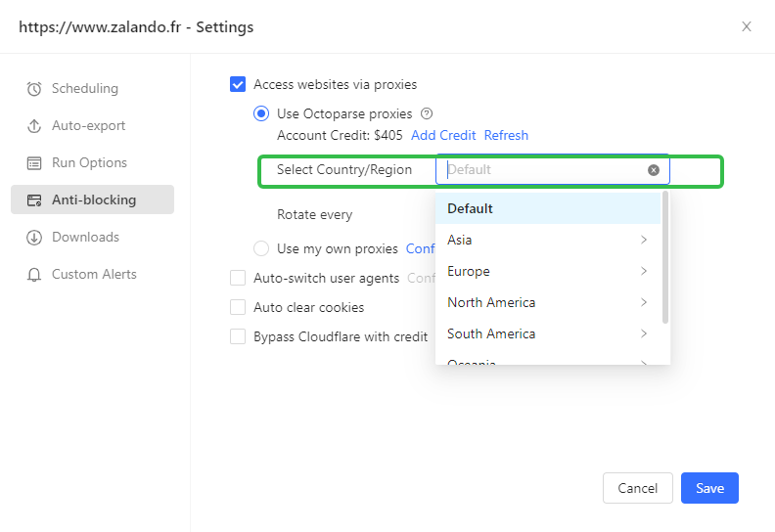Select Use my own proxies radio button
The image size is (775, 532).
point(261,248)
